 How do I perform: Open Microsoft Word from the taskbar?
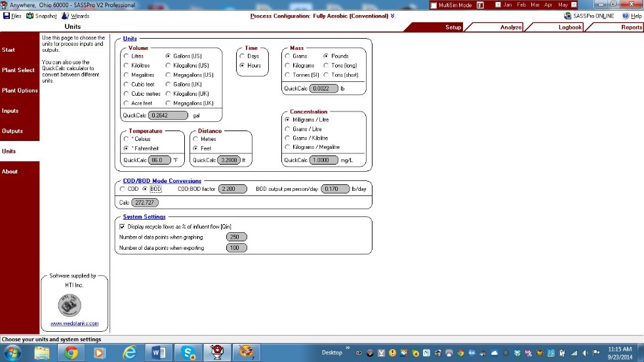[x=159, y=353]
